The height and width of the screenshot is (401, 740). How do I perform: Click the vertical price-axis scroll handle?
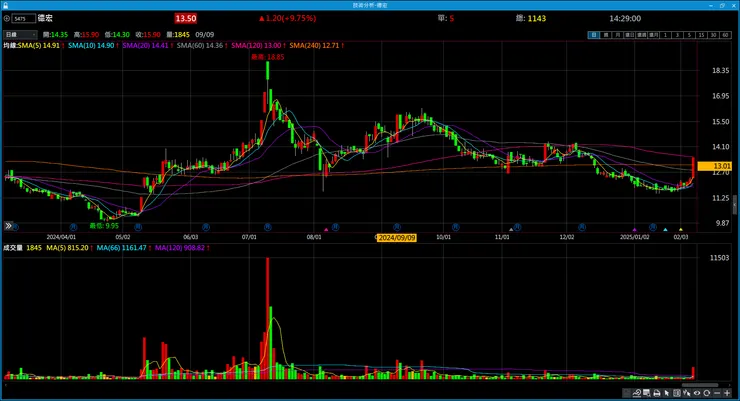click(735, 203)
